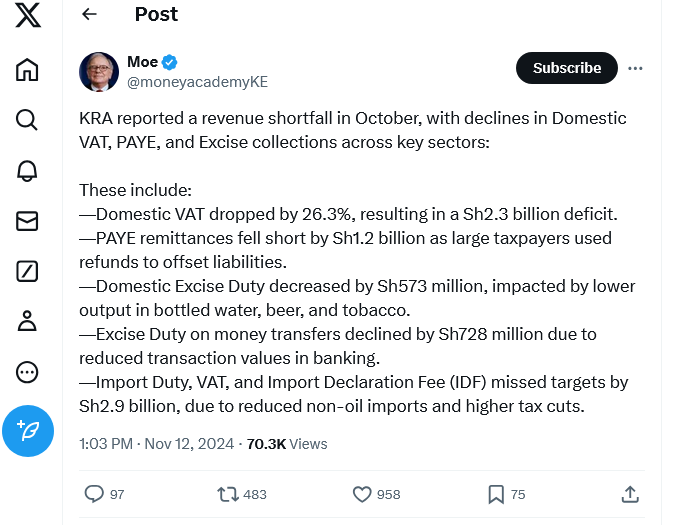The height and width of the screenshot is (525, 675).
Task: Open the three-dot post options menu
Action: tap(635, 68)
